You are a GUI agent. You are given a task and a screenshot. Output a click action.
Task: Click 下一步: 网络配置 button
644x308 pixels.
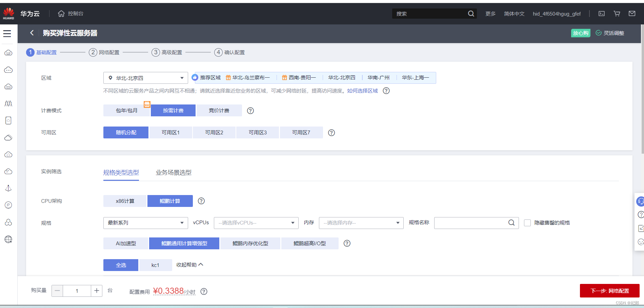610,291
